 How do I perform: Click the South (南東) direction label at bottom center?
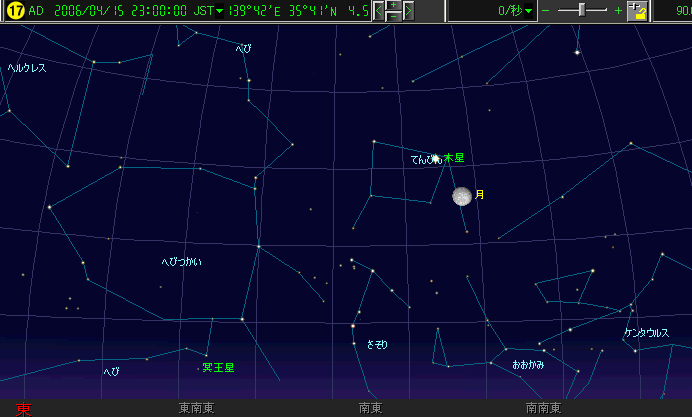pyautogui.click(x=370, y=408)
